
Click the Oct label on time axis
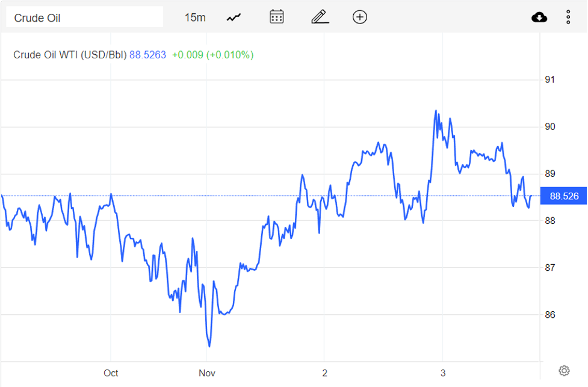point(111,373)
